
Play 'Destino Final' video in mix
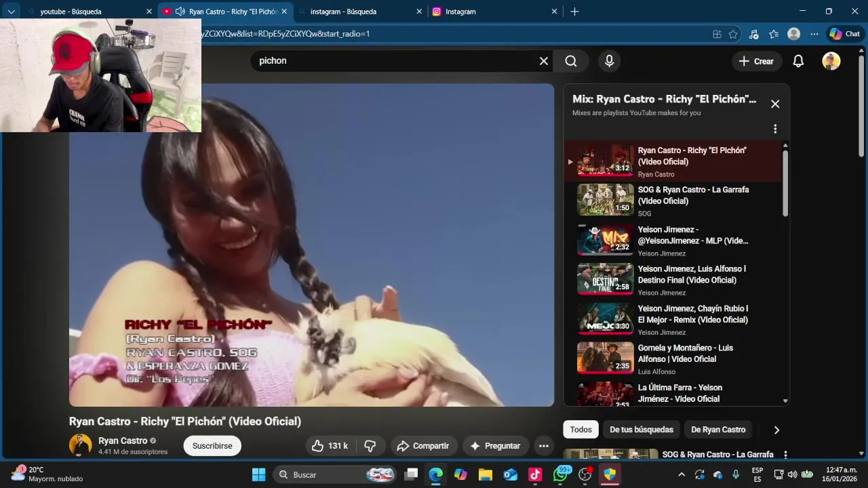click(673, 280)
